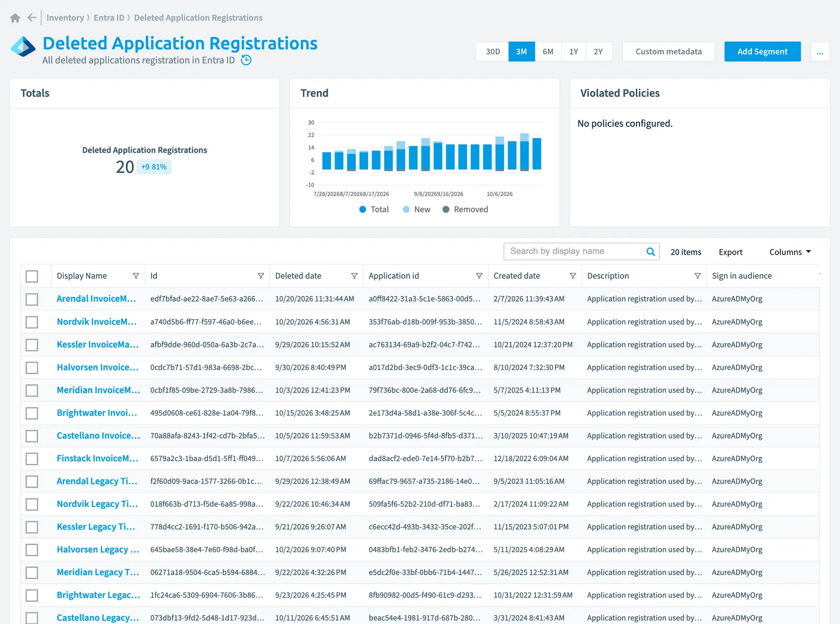
Task: Check the Arendal InvoiceM row checkbox
Action: (x=32, y=299)
